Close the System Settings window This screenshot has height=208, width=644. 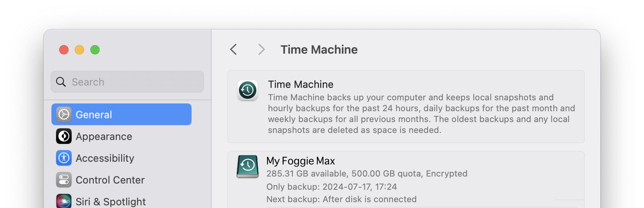pyautogui.click(x=64, y=50)
